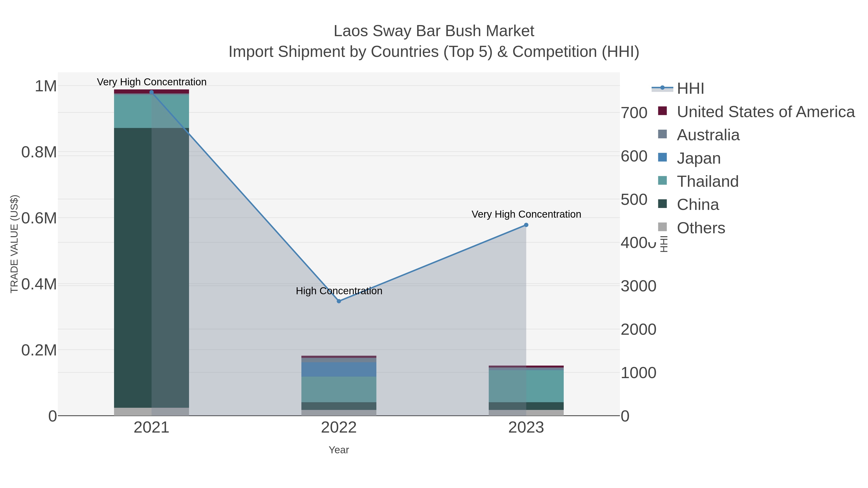The height and width of the screenshot is (488, 868).
Task: Click the slate gray Australia color swatch
Action: click(663, 134)
